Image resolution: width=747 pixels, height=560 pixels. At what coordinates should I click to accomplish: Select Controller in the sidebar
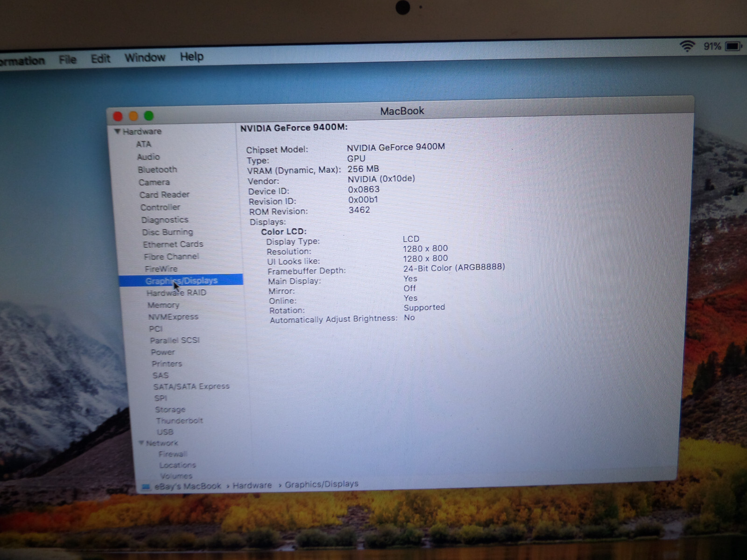click(160, 207)
